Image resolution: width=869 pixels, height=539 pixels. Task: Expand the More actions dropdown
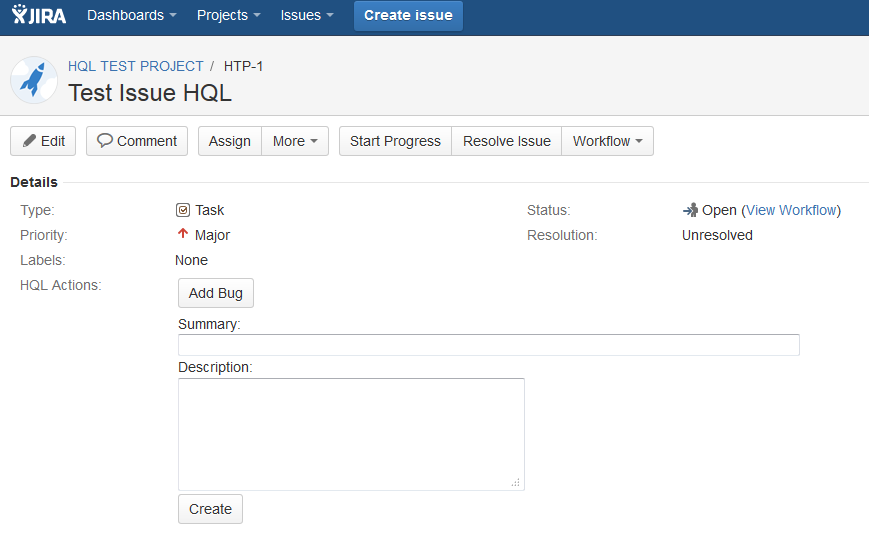[x=295, y=141]
